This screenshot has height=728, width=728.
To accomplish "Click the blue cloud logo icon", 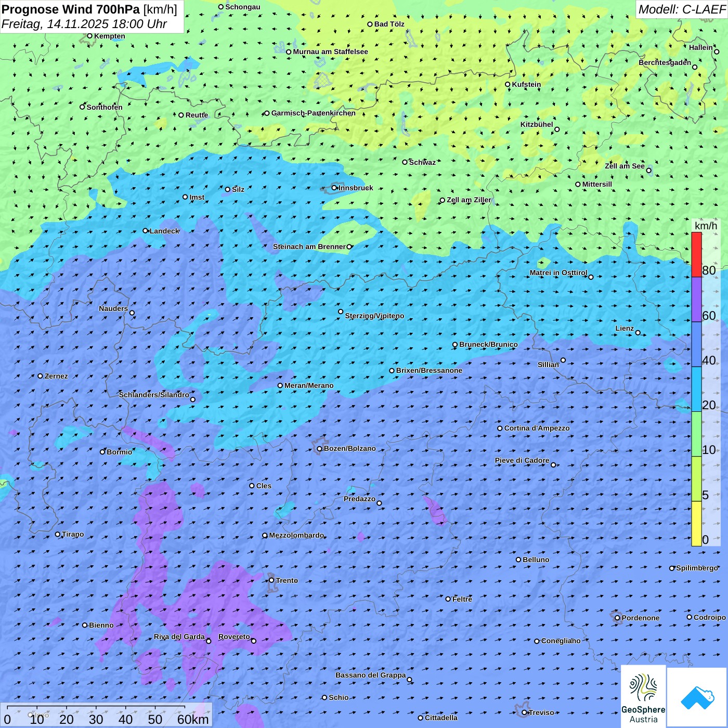I will [697, 697].
